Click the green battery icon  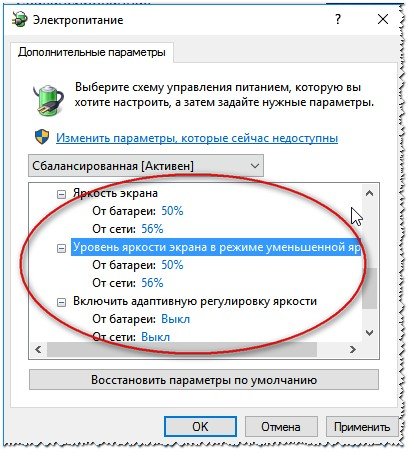pos(48,100)
